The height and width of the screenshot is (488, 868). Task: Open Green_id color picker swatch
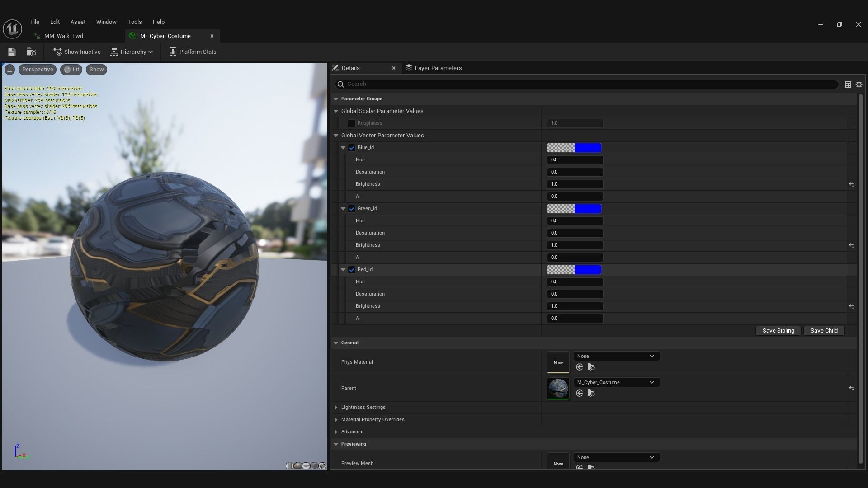[574, 209]
